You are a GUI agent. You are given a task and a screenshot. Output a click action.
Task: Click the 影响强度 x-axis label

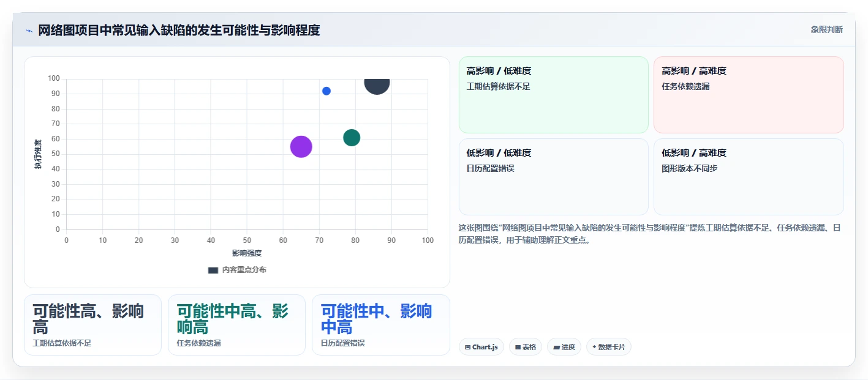click(x=247, y=253)
